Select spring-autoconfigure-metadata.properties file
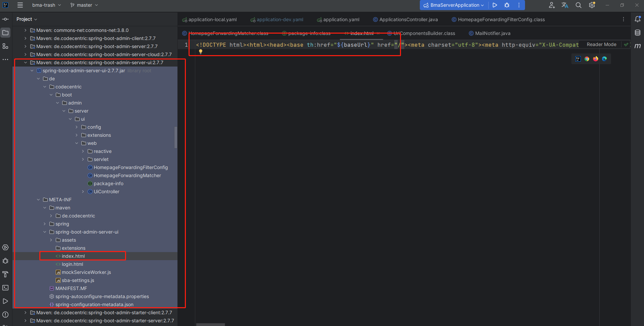Viewport: 644px width, 326px height. coord(102,296)
